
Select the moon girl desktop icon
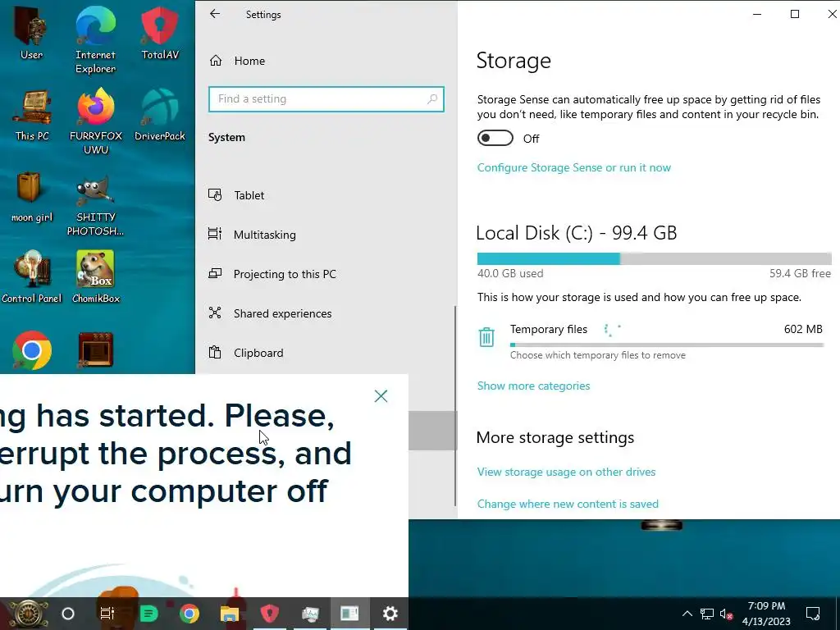point(32,196)
